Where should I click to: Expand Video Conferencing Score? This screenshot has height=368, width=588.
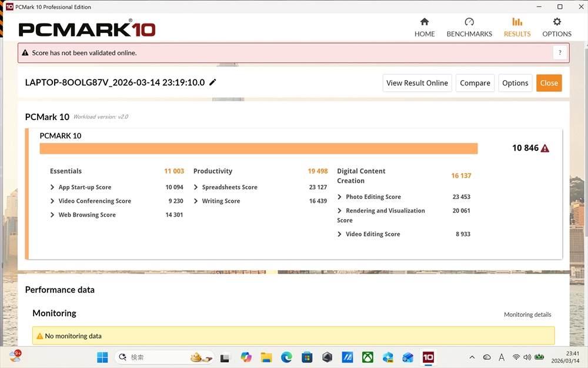point(52,201)
